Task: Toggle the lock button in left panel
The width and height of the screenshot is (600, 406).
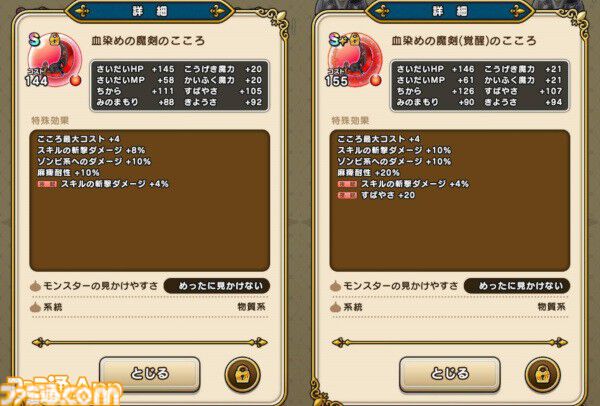Action: pos(242,375)
